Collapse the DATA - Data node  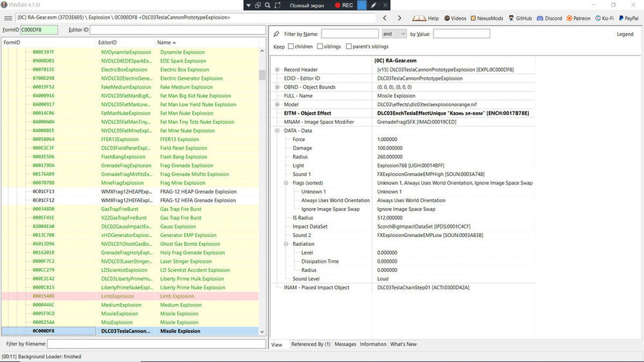pos(277,131)
